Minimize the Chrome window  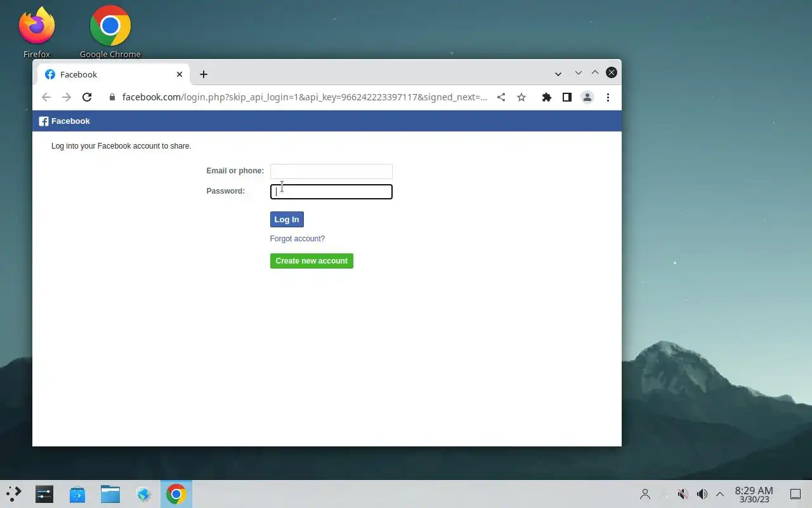(x=579, y=73)
